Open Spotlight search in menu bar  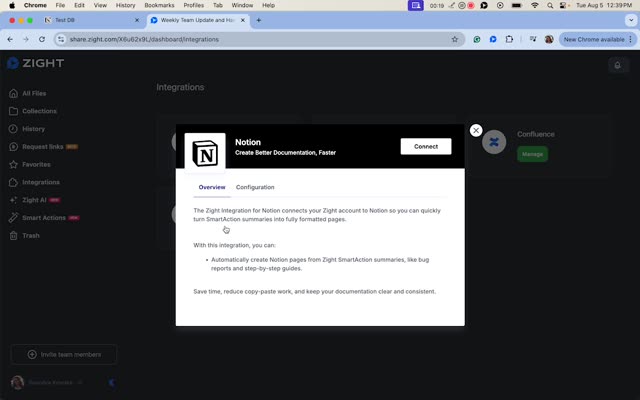click(x=550, y=5)
